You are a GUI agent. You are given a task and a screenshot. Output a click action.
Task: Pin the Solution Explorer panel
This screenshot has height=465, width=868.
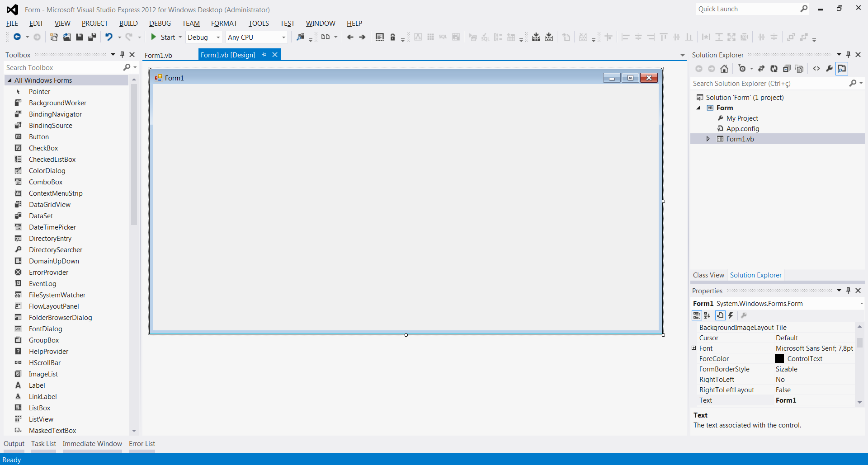point(848,55)
